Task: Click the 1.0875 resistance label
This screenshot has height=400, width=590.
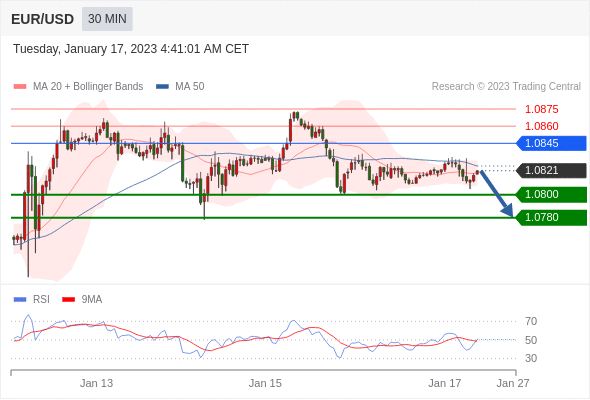Action: (x=541, y=110)
